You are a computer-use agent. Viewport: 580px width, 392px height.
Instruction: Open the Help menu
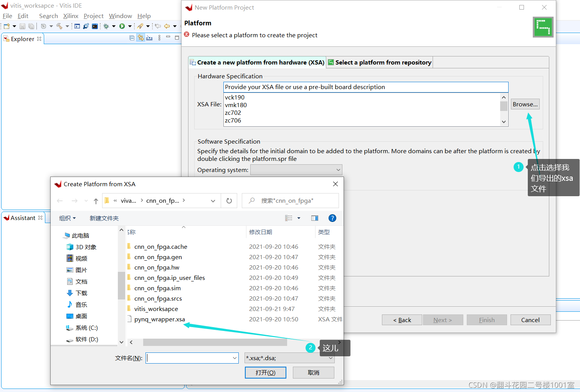(144, 16)
